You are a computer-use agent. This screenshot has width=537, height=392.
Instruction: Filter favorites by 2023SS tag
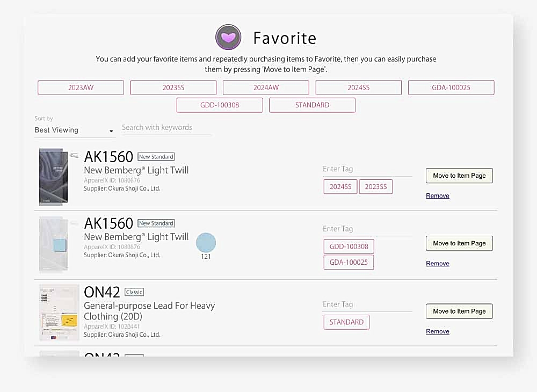[173, 88]
